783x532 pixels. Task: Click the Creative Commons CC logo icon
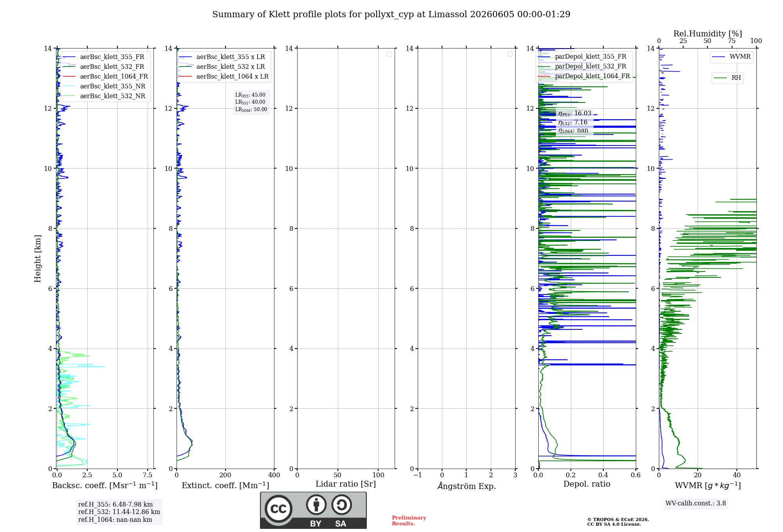(278, 509)
